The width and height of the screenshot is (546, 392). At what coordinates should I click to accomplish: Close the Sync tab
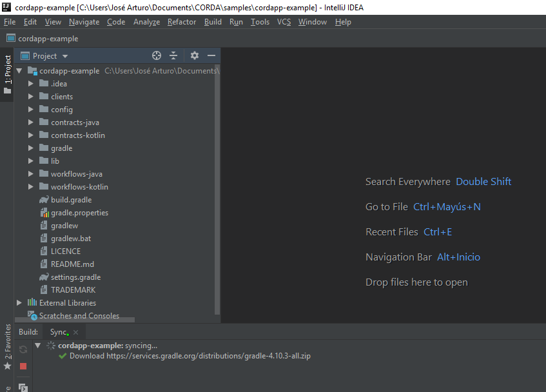click(x=75, y=332)
